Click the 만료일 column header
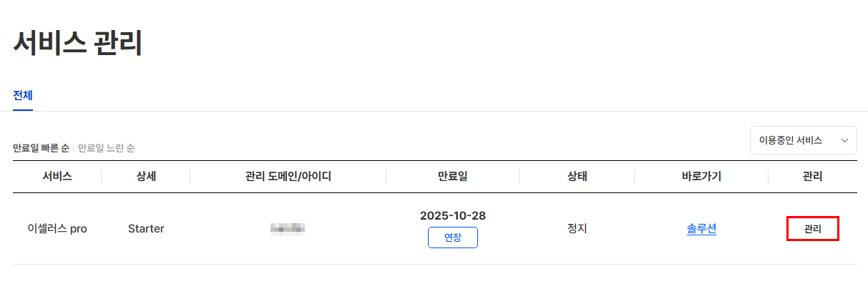Screen dimensions: 868x294 pos(452,177)
